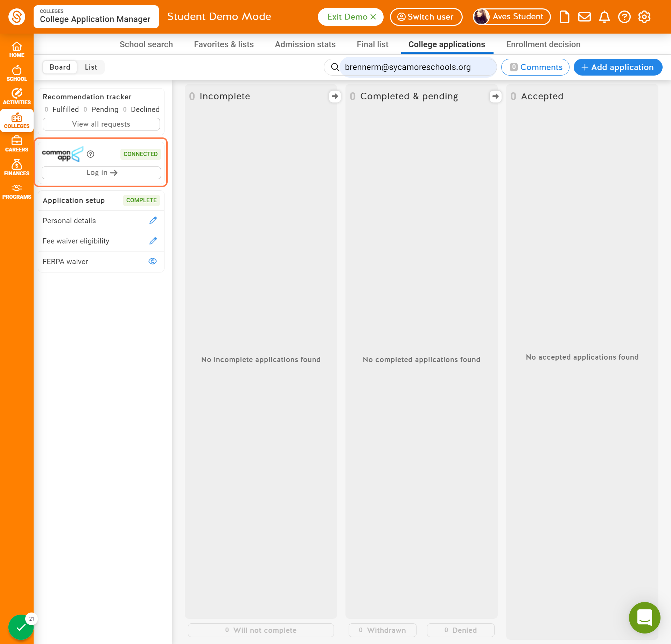View FERPA waiver eye icon

tap(153, 261)
